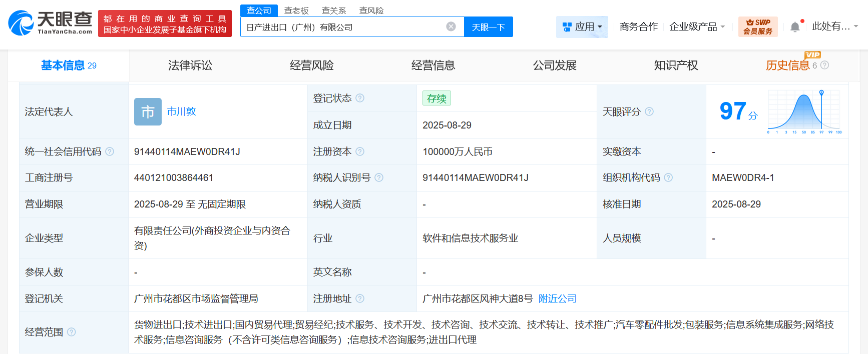Switch to the 查关系 search tab
The width and height of the screenshot is (868, 354).
tap(334, 10)
